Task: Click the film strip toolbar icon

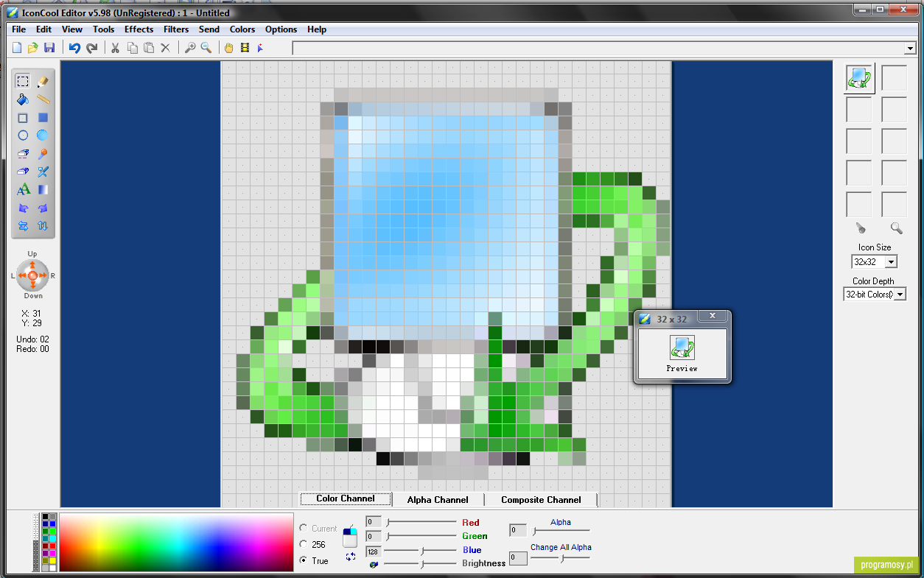Action: (x=245, y=48)
